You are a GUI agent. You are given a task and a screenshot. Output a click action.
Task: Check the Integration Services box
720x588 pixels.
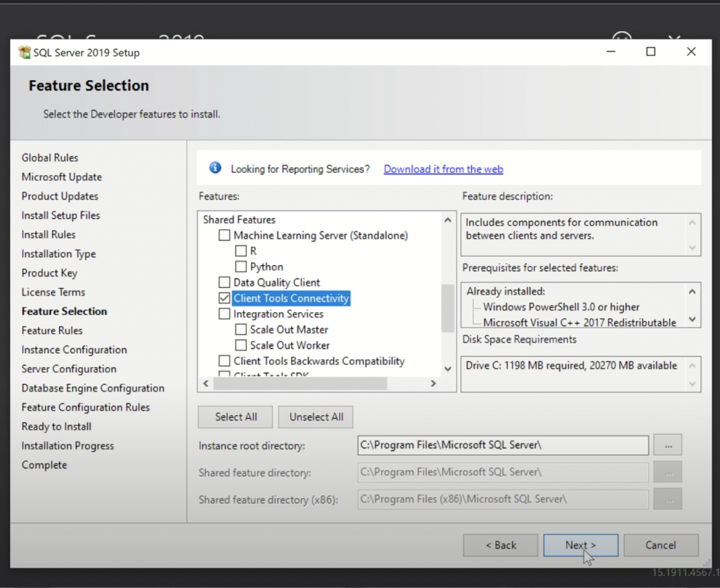224,314
